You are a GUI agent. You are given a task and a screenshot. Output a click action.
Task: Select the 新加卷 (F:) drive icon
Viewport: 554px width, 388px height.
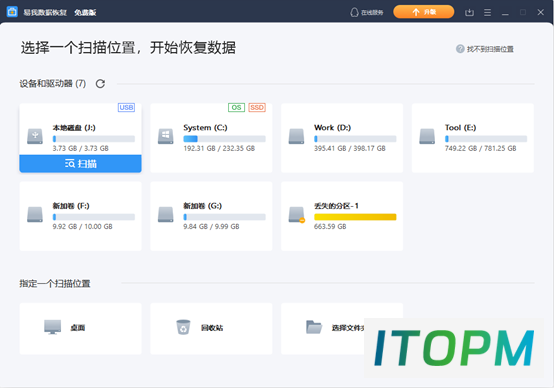pos(35,214)
